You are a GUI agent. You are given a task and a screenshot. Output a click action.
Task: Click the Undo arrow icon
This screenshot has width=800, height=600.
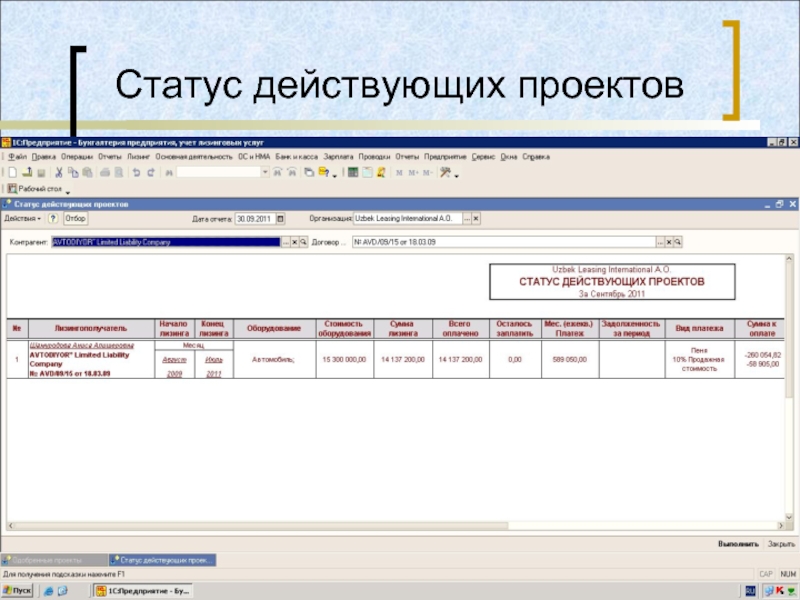point(136,172)
